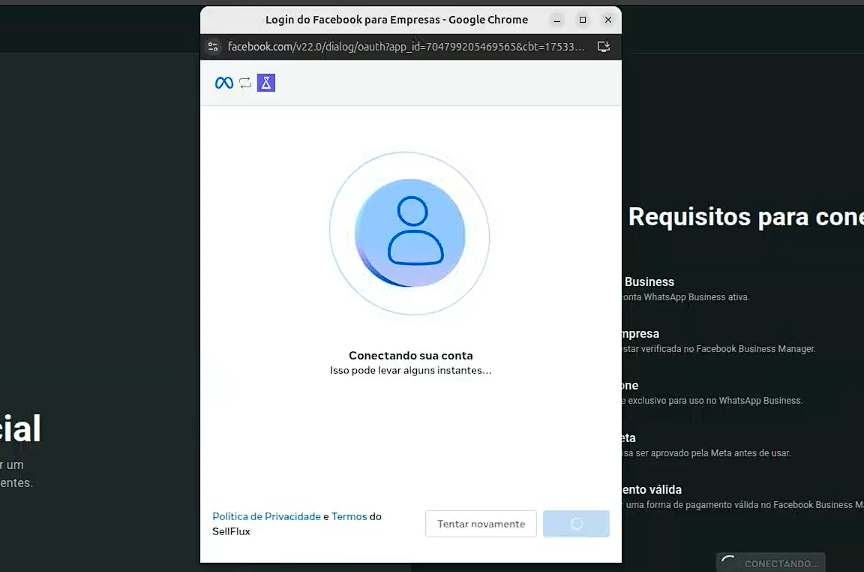Click the user profile avatar illustration
Image resolution: width=864 pixels, height=572 pixels.
(410, 233)
